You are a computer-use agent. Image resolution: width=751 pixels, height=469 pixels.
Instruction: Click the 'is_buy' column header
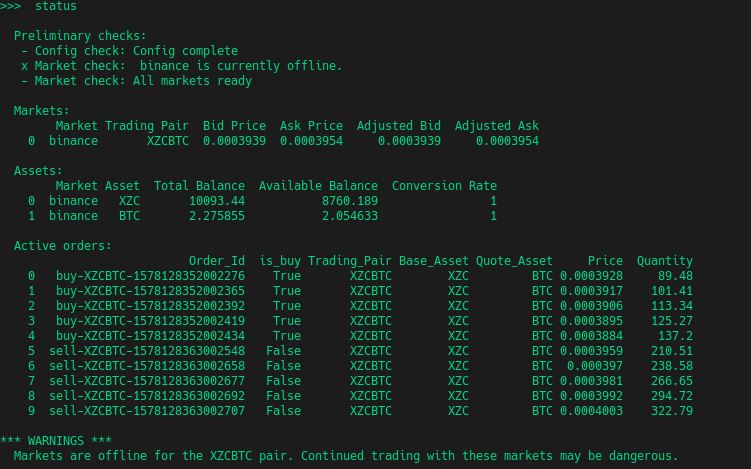coord(280,261)
